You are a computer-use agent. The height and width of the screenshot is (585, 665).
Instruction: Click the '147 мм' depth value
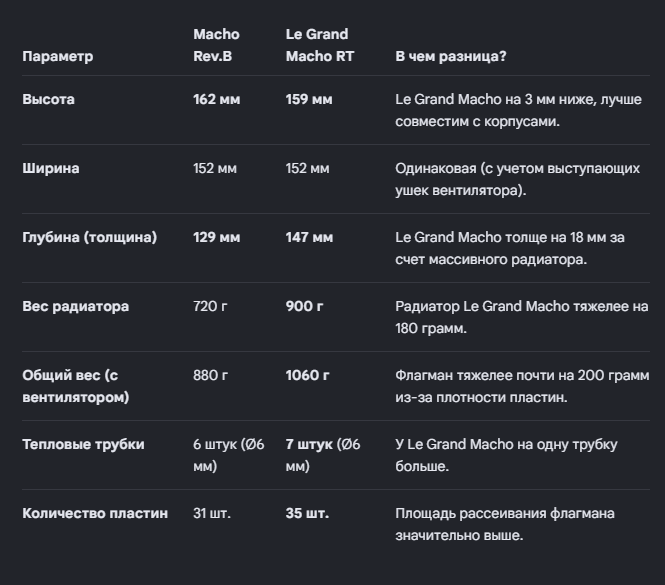coord(309,237)
